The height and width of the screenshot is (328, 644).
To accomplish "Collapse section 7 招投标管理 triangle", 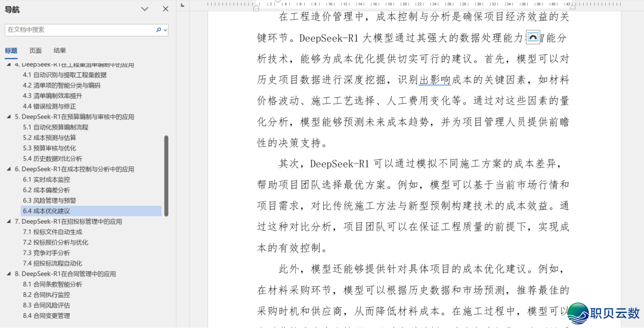I will pyautogui.click(x=9, y=221).
